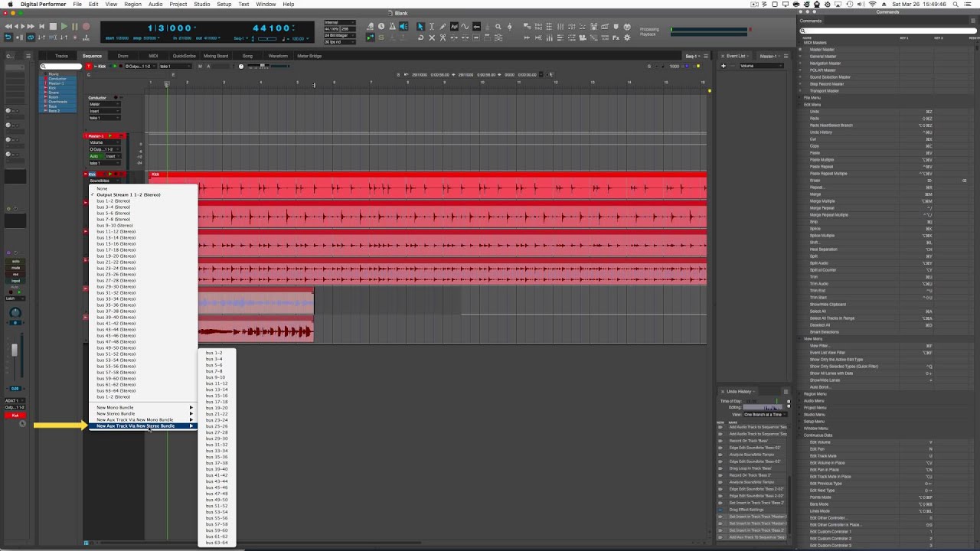Select the Pointer tool in the toolbar
This screenshot has width=980, height=551.
[x=421, y=26]
